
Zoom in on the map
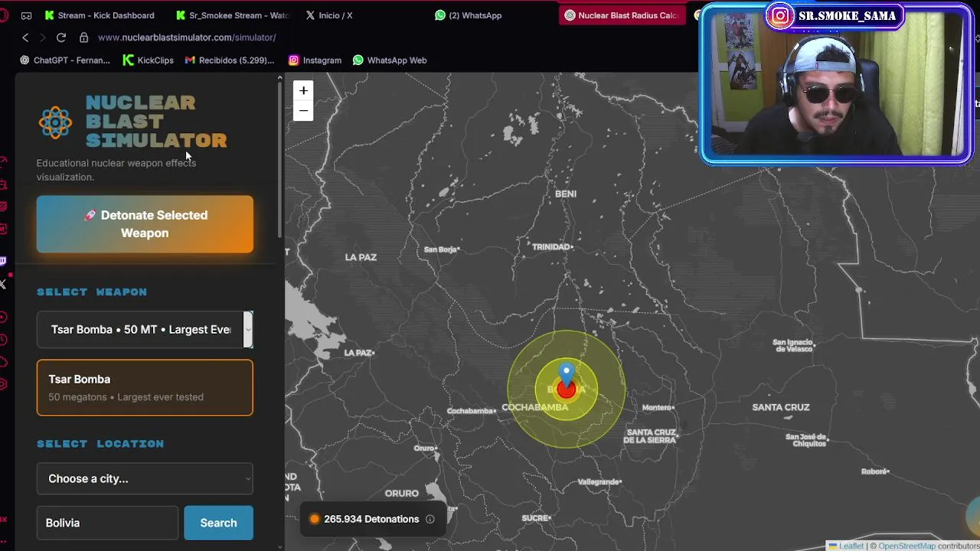click(x=303, y=91)
